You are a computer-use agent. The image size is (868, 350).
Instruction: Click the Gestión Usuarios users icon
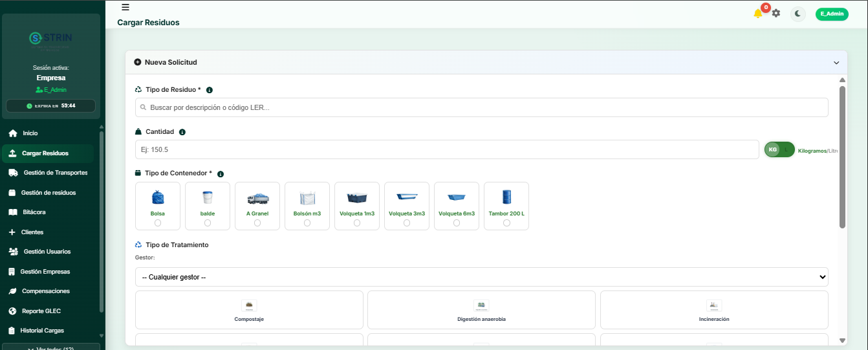coord(12,252)
